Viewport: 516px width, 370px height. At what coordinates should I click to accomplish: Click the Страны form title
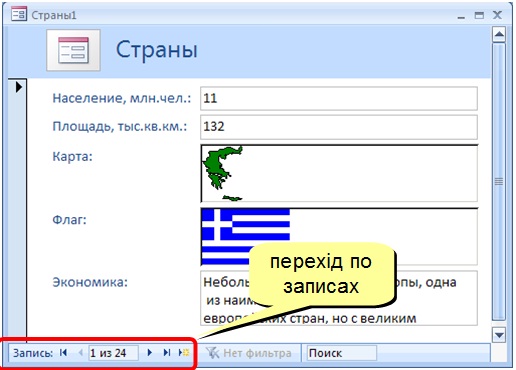point(157,50)
